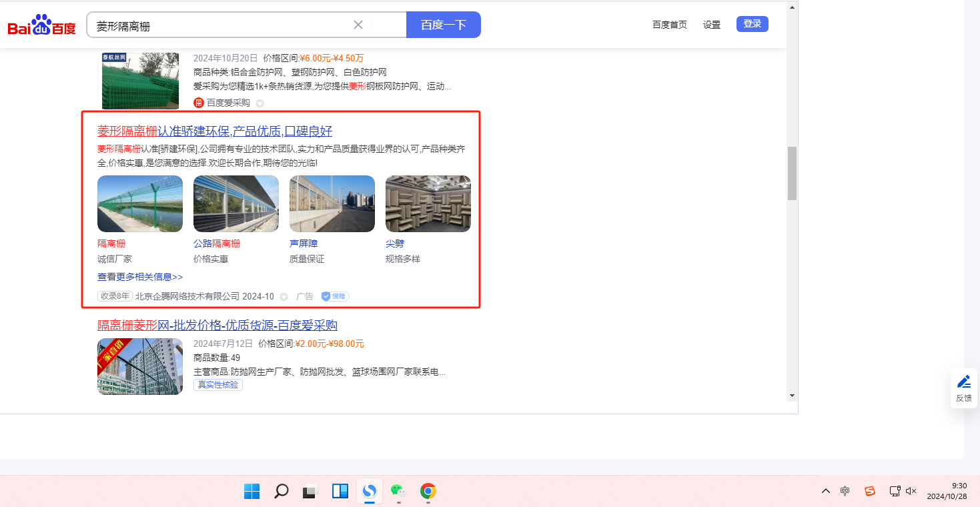Screen dimensions: 980x507
Task: Click the 百度一下 search button
Action: 443,25
